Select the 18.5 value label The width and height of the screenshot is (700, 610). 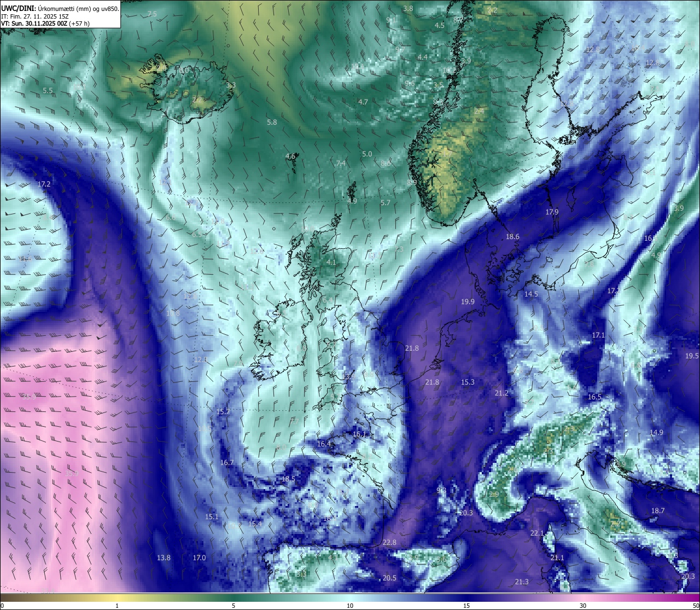288,479
